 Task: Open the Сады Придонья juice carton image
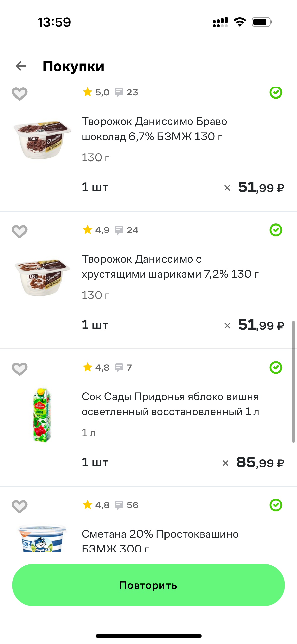(x=42, y=415)
